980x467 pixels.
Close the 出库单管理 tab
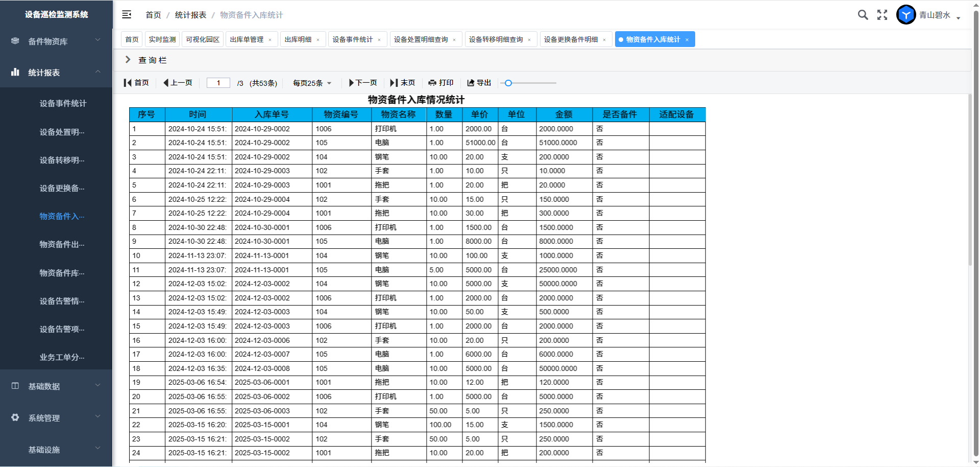tap(270, 40)
